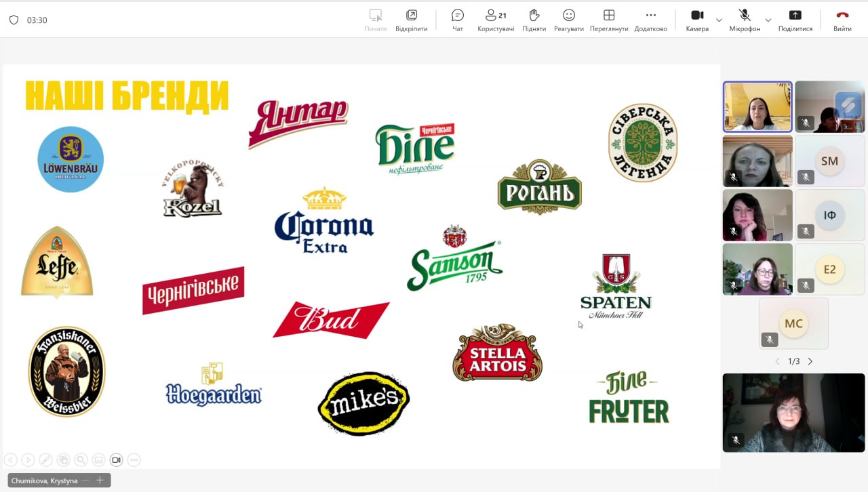The width and height of the screenshot is (868, 492).
Task: Open the meeting Чат panel
Action: pyautogui.click(x=458, y=20)
